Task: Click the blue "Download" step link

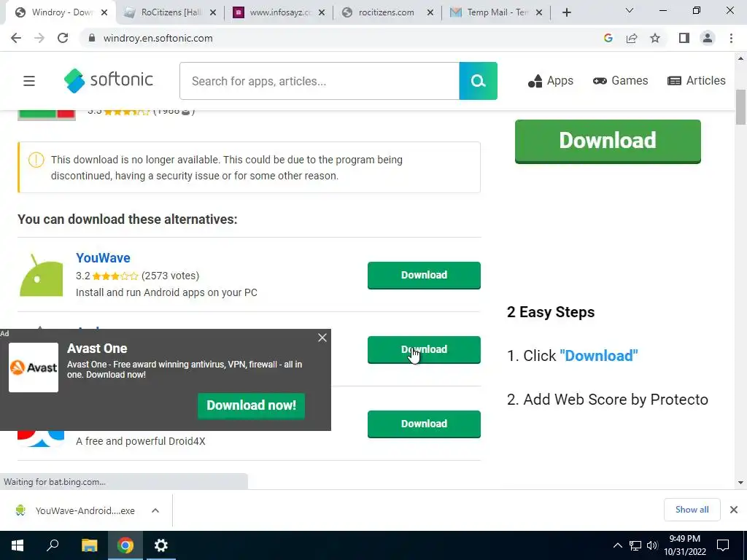Action: pyautogui.click(x=599, y=356)
